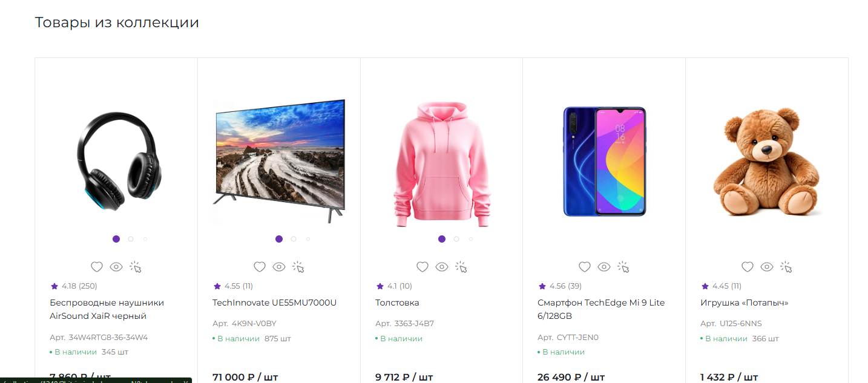The image size is (868, 383).
Task: Quick view the Потапыч teddy bear toy
Action: tap(767, 267)
